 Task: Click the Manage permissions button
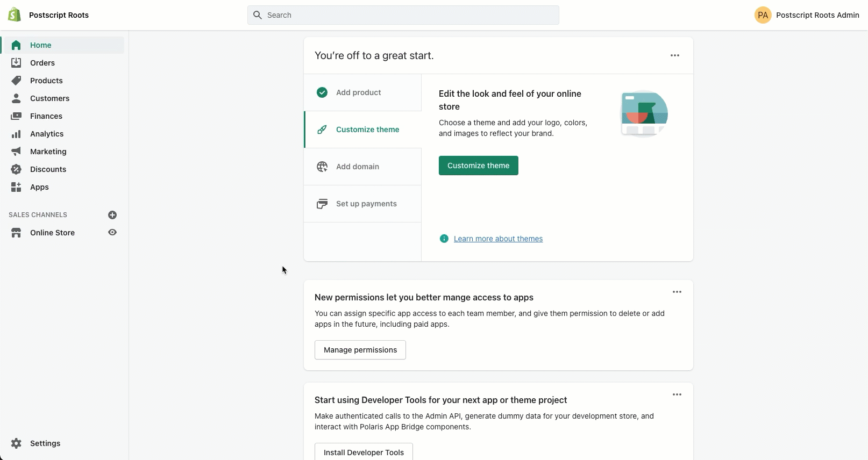tap(360, 350)
